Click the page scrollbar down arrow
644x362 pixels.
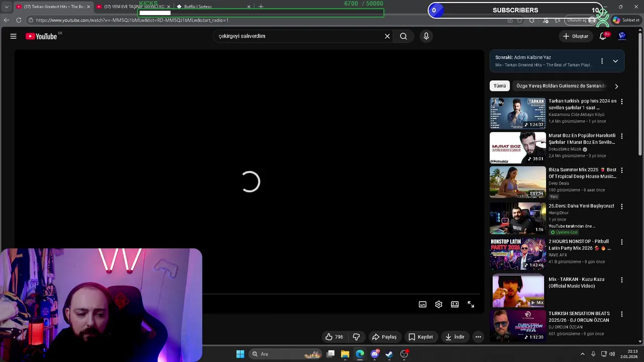pos(640,342)
